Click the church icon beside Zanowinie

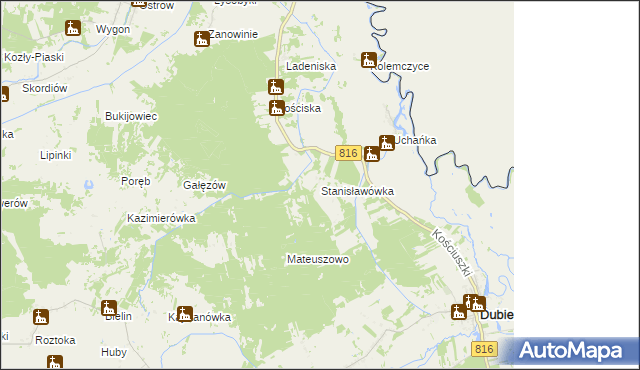(x=202, y=39)
